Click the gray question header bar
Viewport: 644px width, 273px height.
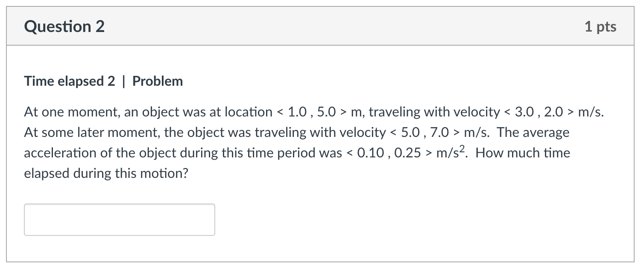320,26
